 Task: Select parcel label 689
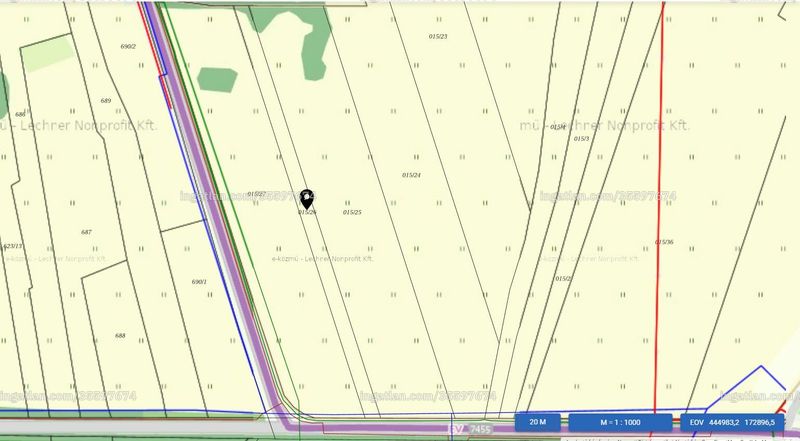[106, 101]
